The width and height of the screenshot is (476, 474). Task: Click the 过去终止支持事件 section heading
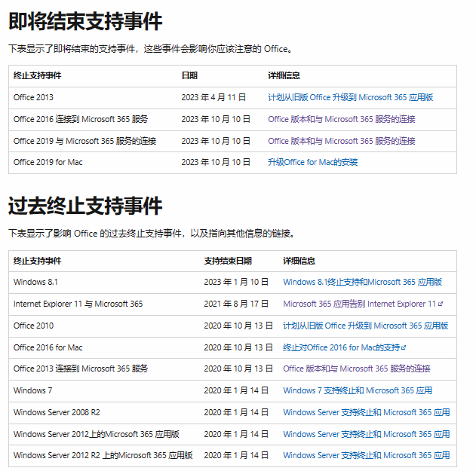(x=85, y=206)
